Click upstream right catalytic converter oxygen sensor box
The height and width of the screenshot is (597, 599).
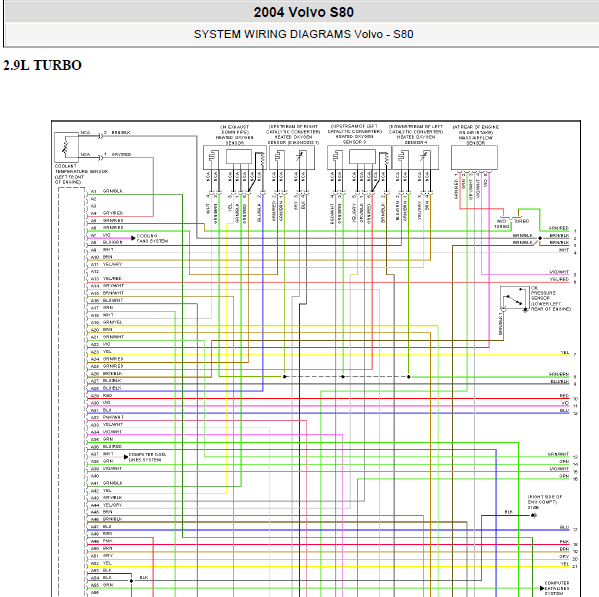292,157
